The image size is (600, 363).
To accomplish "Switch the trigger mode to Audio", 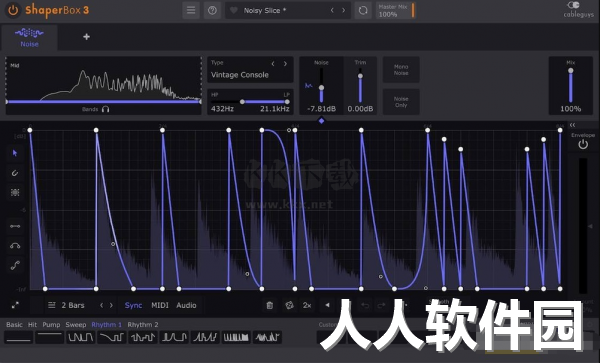I will click(x=186, y=305).
